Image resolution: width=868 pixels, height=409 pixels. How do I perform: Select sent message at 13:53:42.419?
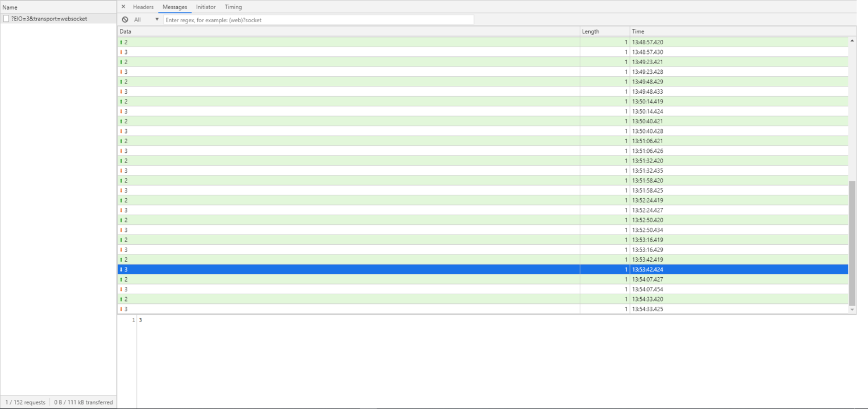click(x=483, y=260)
